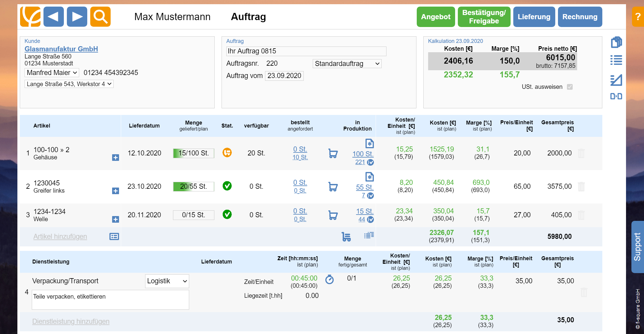
Task: Open the Angebot tab
Action: [x=435, y=17]
